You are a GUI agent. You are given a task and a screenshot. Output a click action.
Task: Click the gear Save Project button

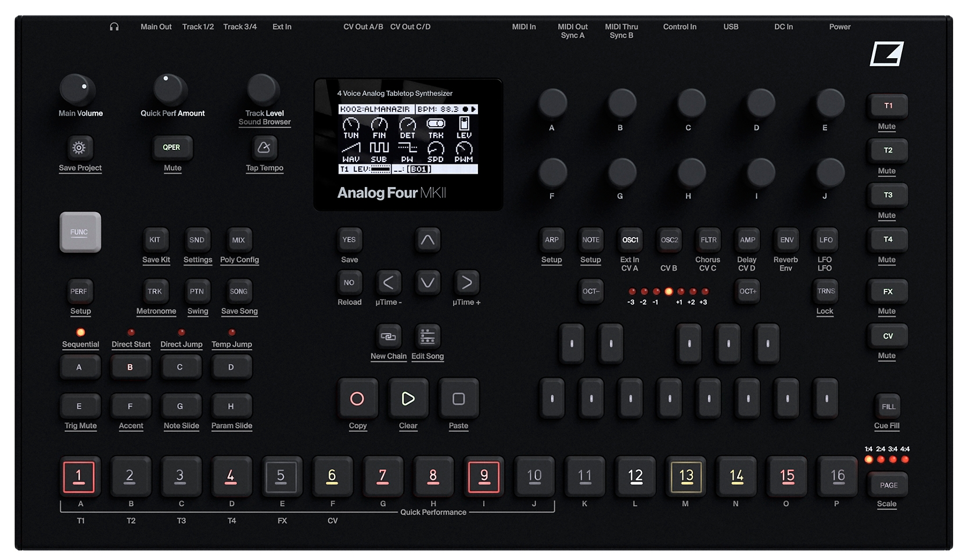coord(79,148)
